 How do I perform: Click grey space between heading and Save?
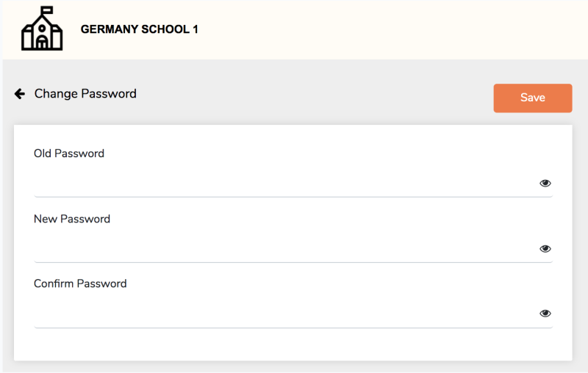316,95
